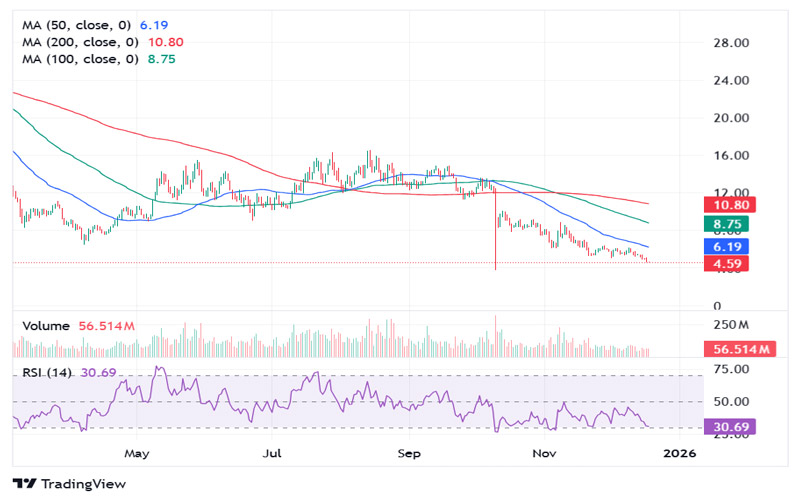
Task: Click the Sep label on time axis
Action: tap(407, 453)
